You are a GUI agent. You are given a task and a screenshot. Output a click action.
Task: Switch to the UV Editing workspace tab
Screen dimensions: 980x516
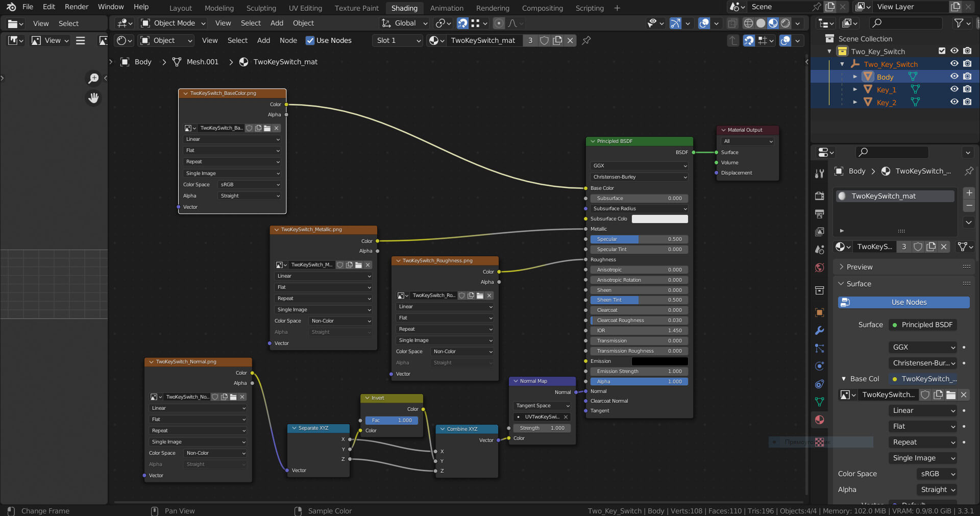[305, 8]
